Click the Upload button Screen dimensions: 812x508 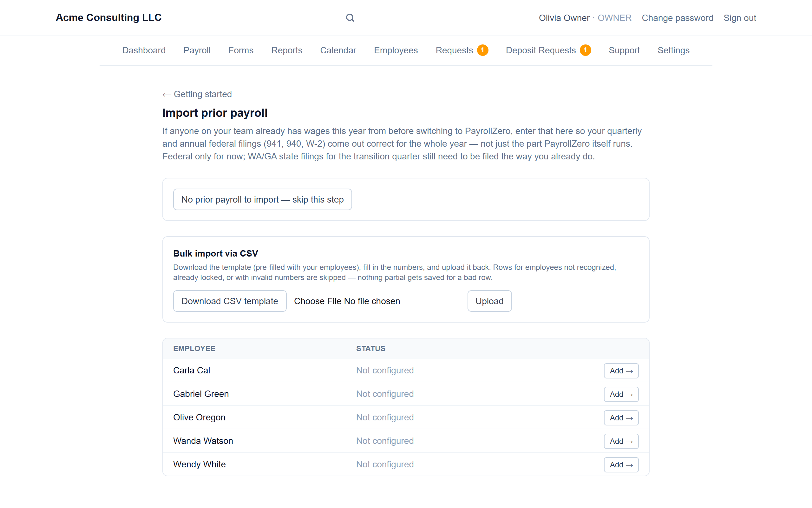(489, 301)
